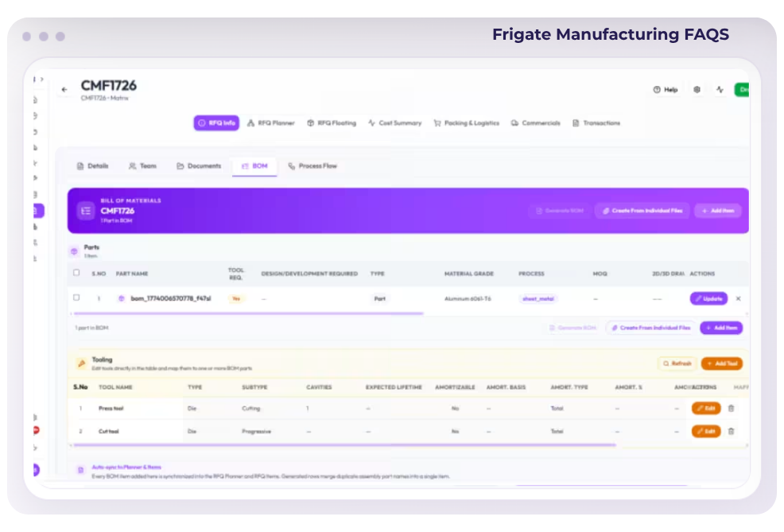The image size is (784, 532).
Task: Open the Cost Summary tab
Action: [x=395, y=123]
